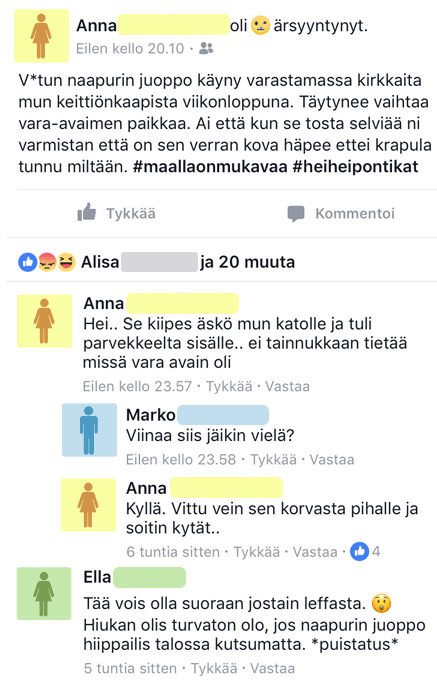Click Vastaa under Ella's comment
437x695 pixels.
click(x=272, y=668)
